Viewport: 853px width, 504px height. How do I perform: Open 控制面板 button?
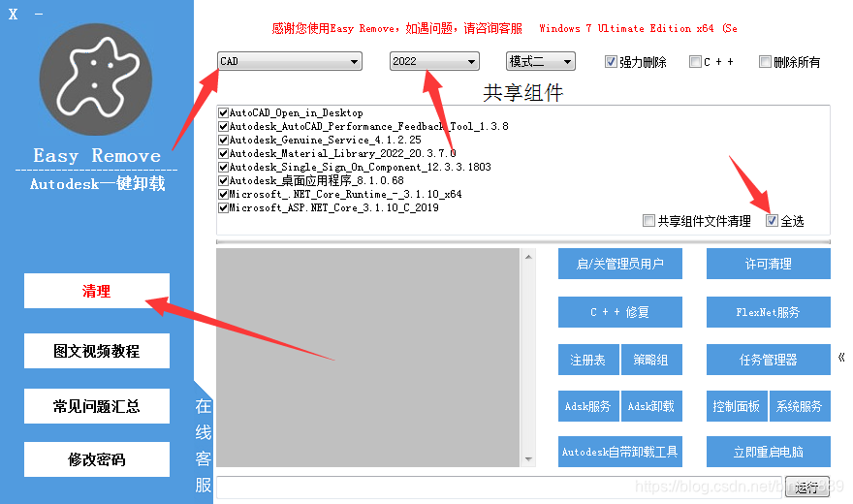pyautogui.click(x=737, y=406)
